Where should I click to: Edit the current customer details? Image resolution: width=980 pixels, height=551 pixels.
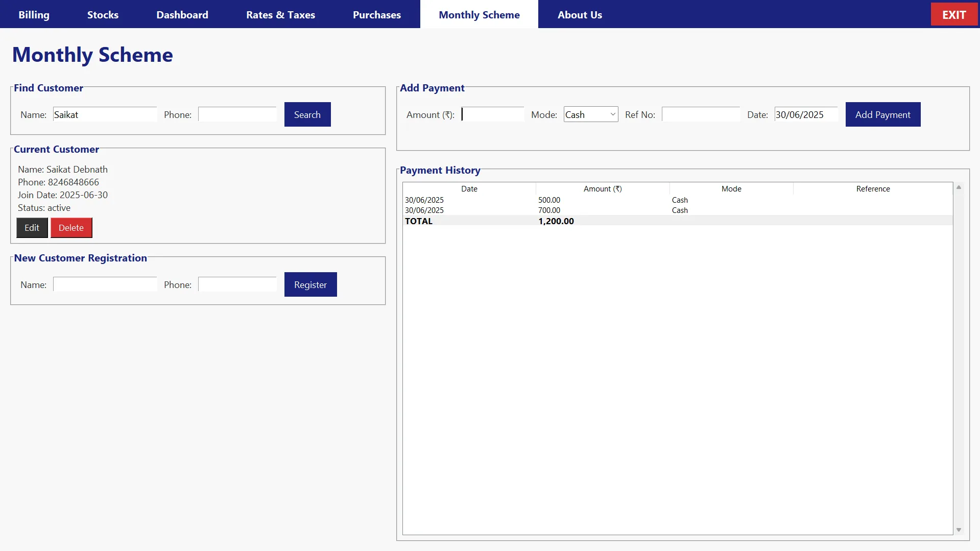pyautogui.click(x=32, y=228)
